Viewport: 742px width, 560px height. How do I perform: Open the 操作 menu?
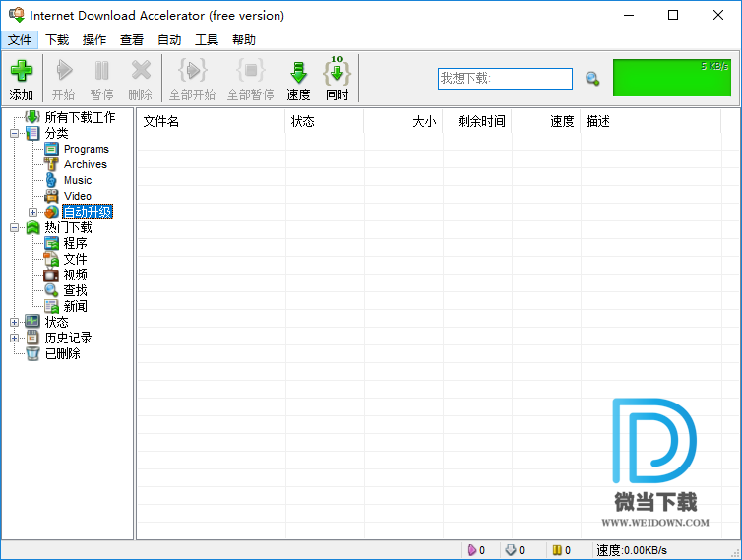click(x=94, y=39)
